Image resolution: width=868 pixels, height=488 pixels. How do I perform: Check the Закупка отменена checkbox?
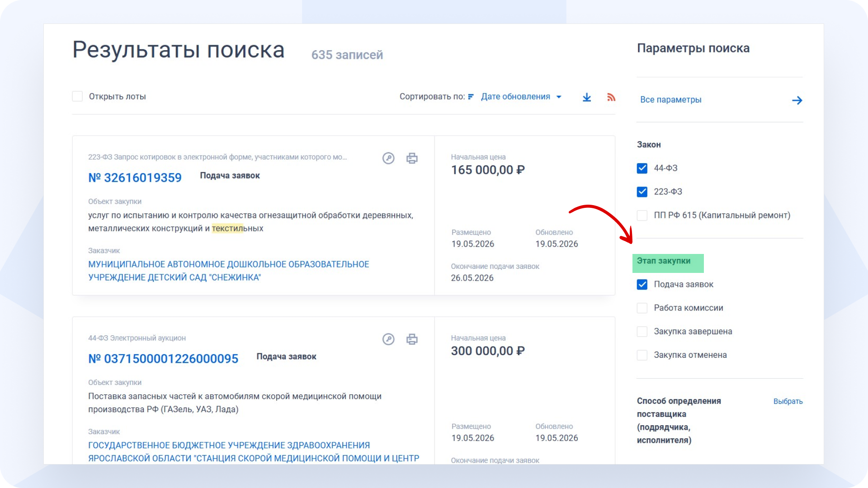(642, 355)
